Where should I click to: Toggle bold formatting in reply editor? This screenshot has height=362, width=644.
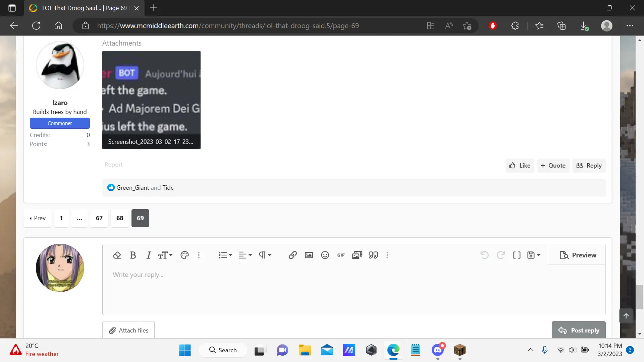pos(133,255)
